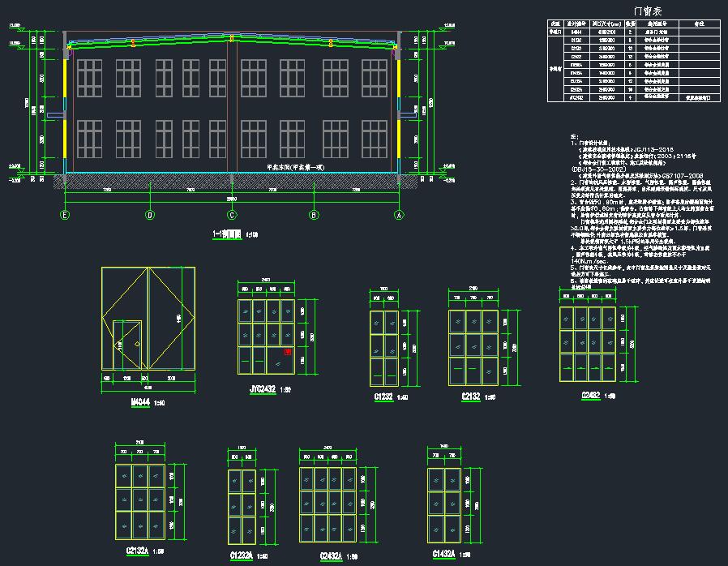
Task: Click grid axis bubble E
Action: 65,215
